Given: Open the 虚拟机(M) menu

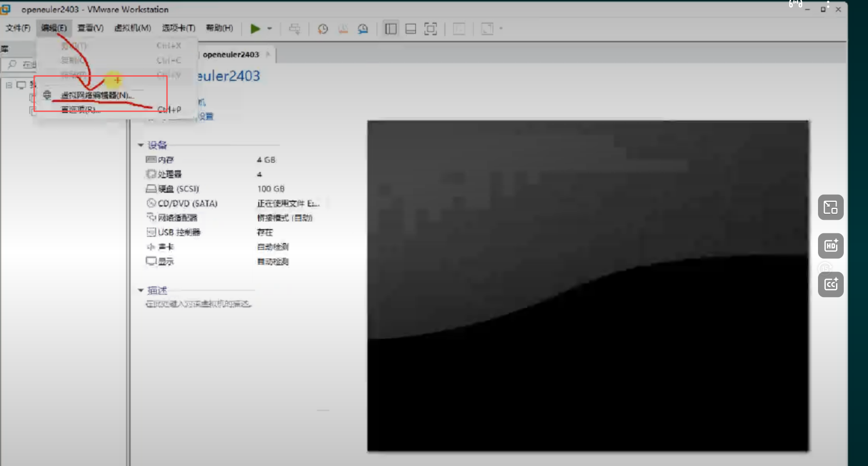Looking at the screenshot, I should point(132,28).
